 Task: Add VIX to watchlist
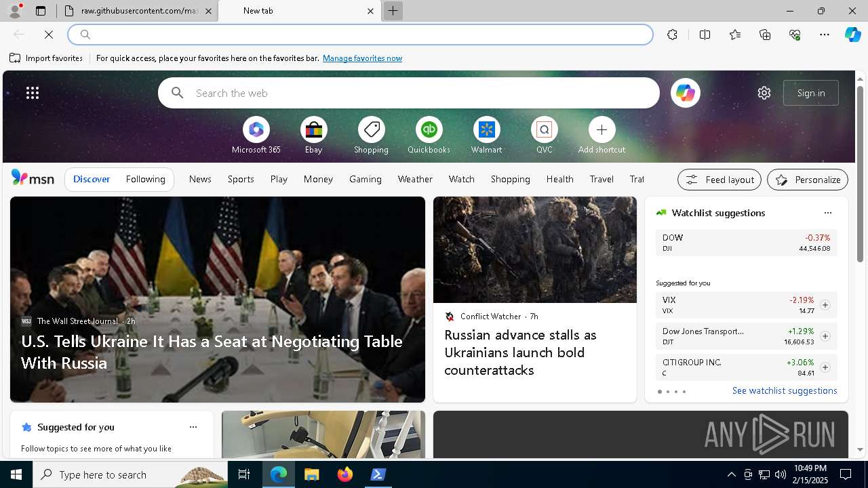[825, 305]
